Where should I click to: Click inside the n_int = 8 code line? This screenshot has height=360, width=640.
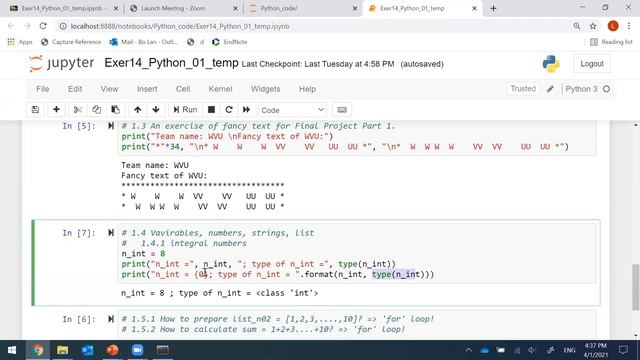[x=143, y=253]
